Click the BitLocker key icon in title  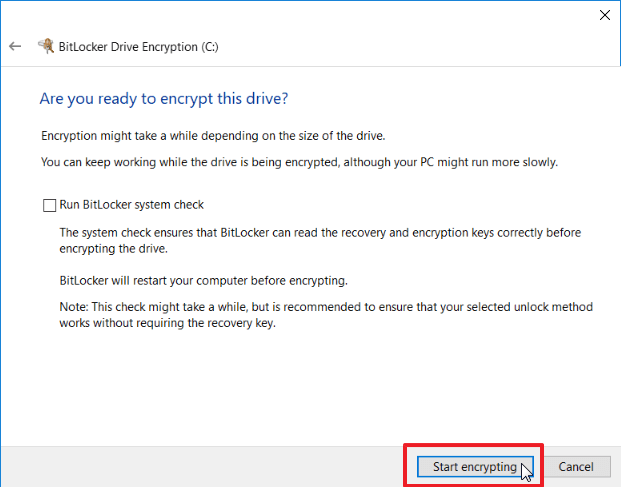[46, 46]
